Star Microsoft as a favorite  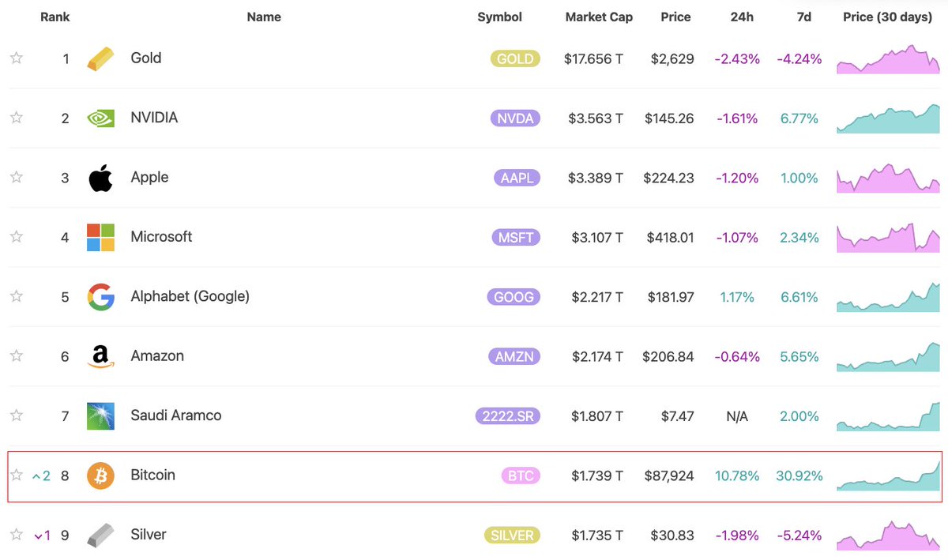click(16, 236)
